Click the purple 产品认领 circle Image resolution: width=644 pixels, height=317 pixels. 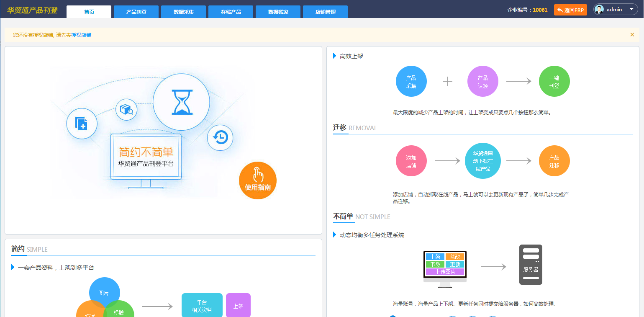coord(482,81)
